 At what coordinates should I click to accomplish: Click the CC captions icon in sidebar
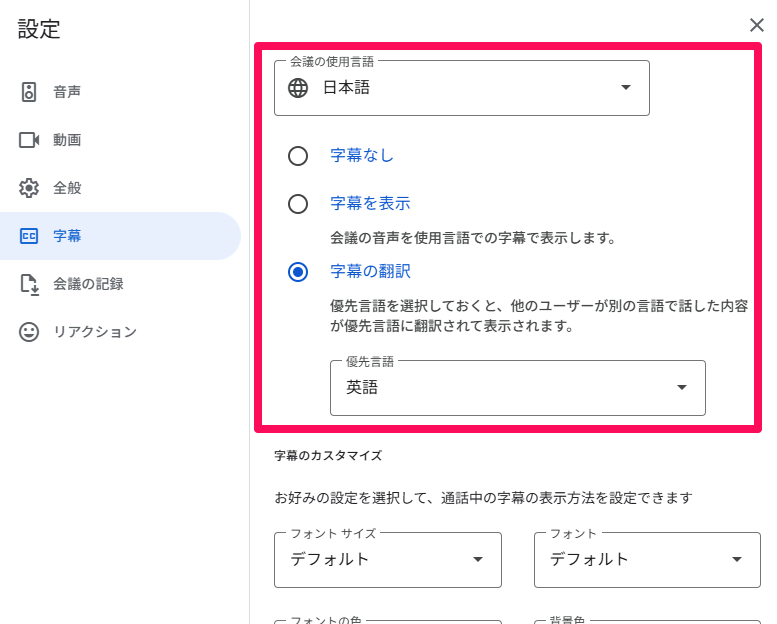[x=29, y=236]
